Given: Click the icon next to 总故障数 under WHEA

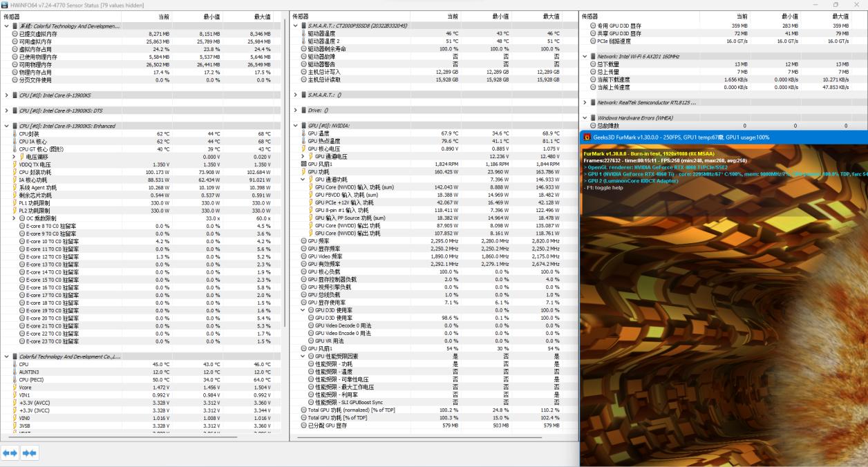Looking at the screenshot, I should pyautogui.click(x=594, y=125).
